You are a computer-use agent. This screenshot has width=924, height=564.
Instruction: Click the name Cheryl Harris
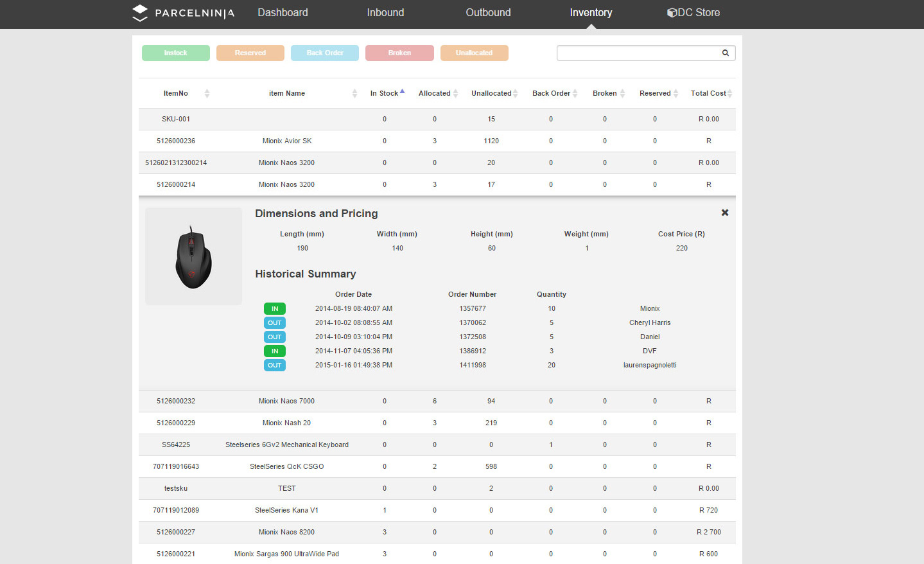pos(650,323)
